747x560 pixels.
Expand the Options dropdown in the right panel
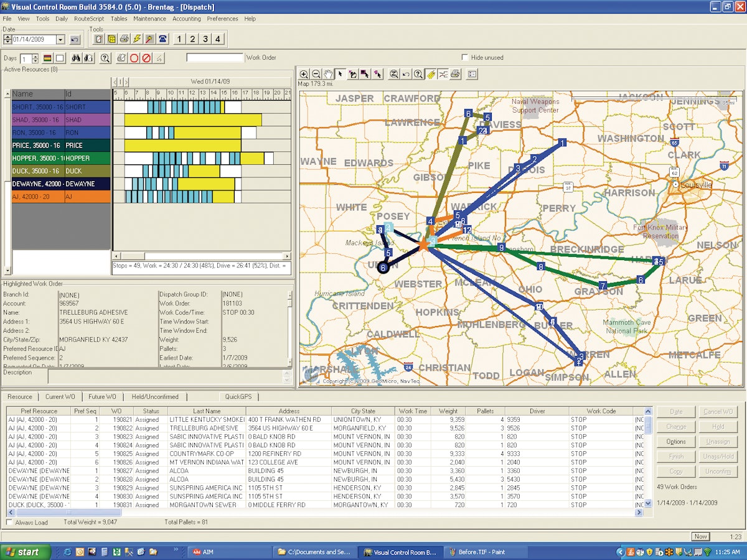pyautogui.click(x=676, y=442)
